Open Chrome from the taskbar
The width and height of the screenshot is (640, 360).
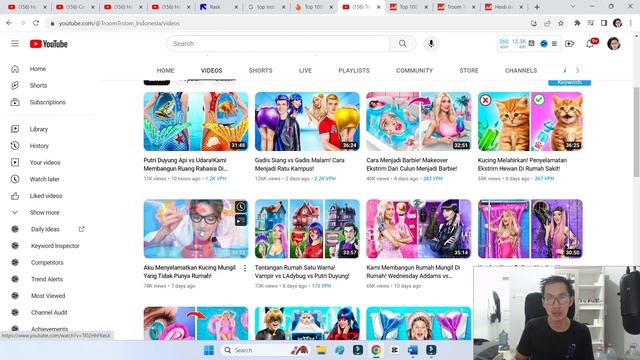click(x=376, y=350)
